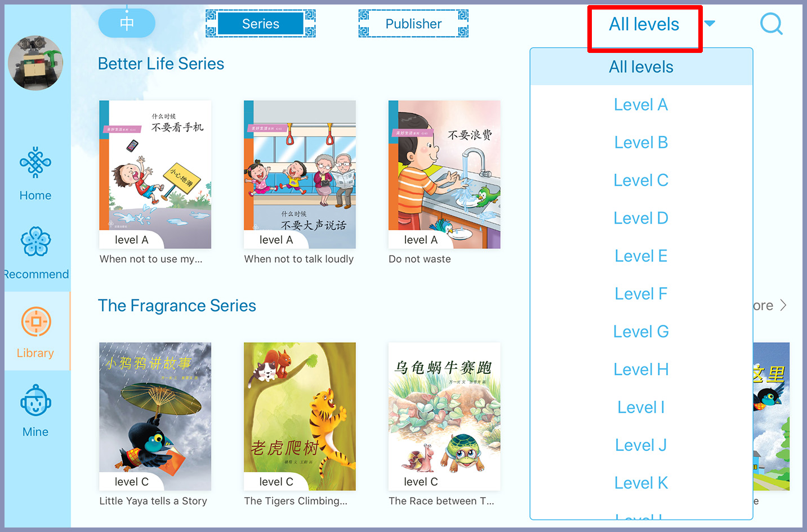Choose Level D from the list
The height and width of the screenshot is (532, 807).
point(641,218)
